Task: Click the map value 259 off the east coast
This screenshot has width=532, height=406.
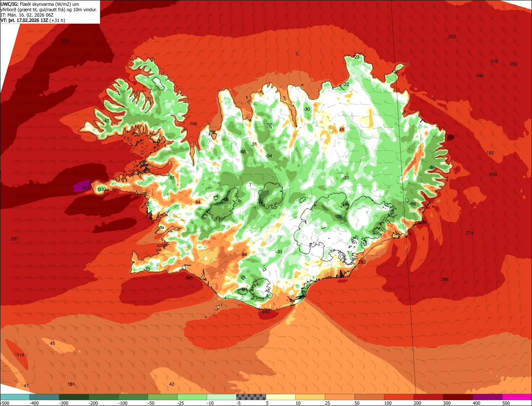Action: (x=493, y=174)
